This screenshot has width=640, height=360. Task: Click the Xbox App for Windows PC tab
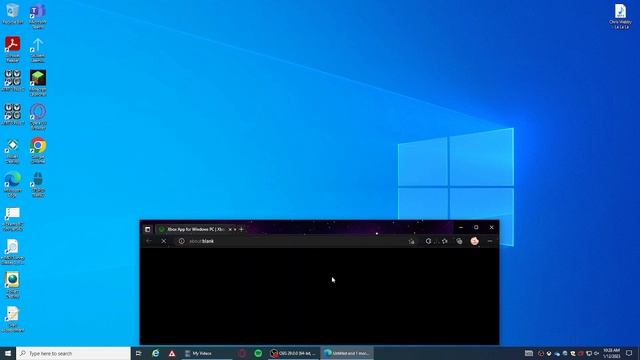pos(192,229)
